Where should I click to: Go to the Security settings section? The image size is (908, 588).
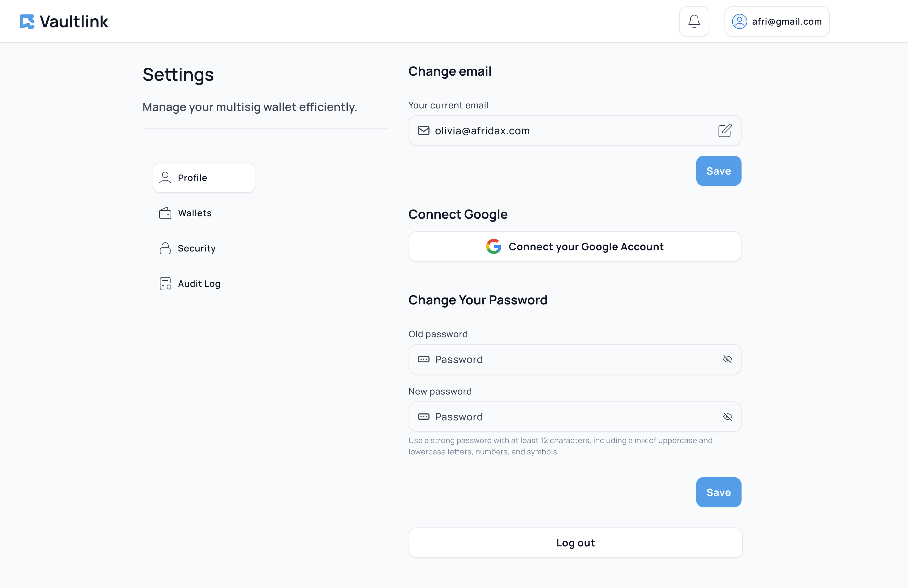[204, 248]
